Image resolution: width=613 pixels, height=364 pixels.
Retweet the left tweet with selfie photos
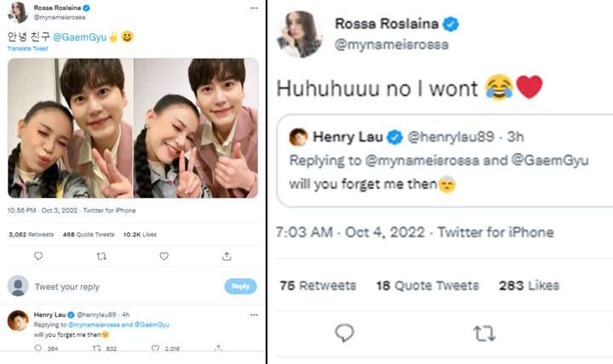[x=101, y=257]
